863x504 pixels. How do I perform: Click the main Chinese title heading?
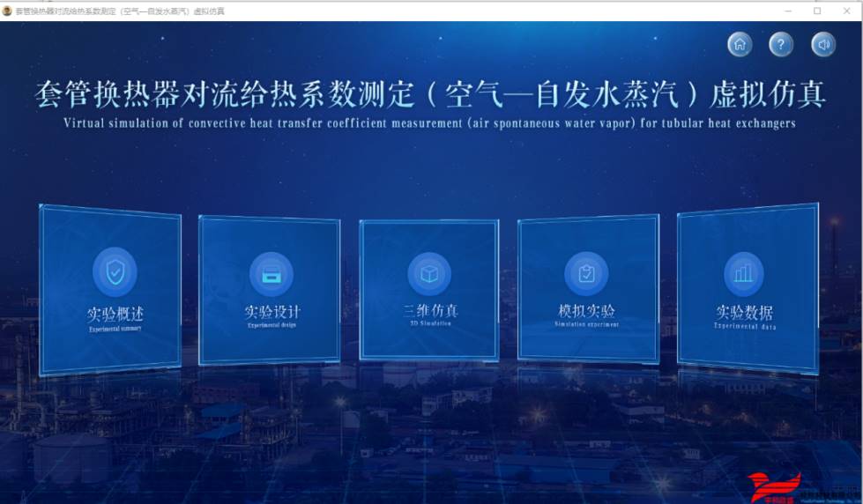[430, 93]
